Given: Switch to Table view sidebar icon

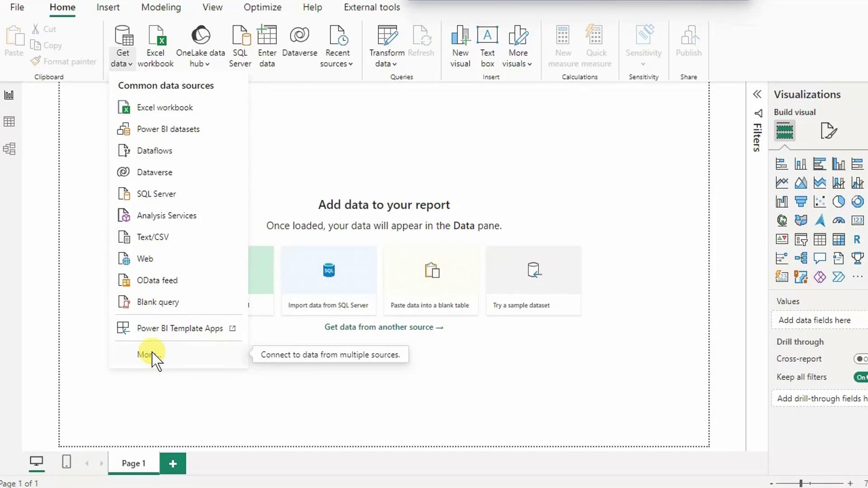Looking at the screenshot, I should 9,122.
